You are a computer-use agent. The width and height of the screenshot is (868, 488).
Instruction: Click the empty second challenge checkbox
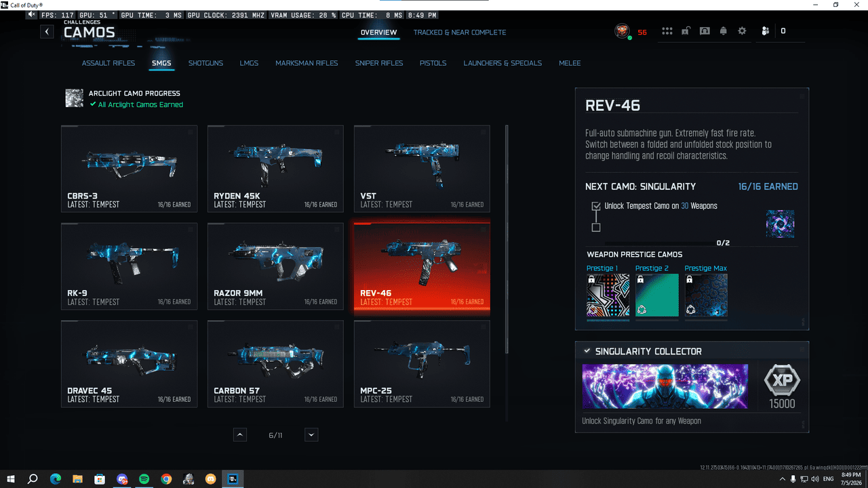click(596, 228)
